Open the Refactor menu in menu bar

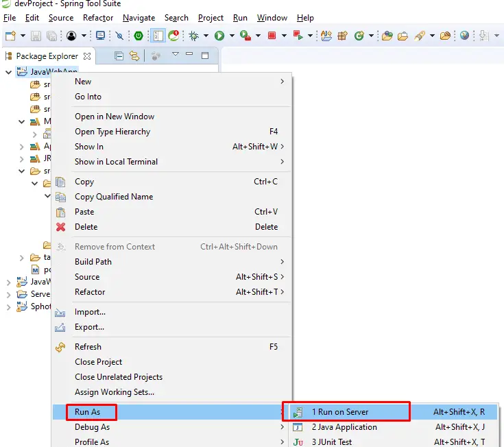tap(98, 18)
